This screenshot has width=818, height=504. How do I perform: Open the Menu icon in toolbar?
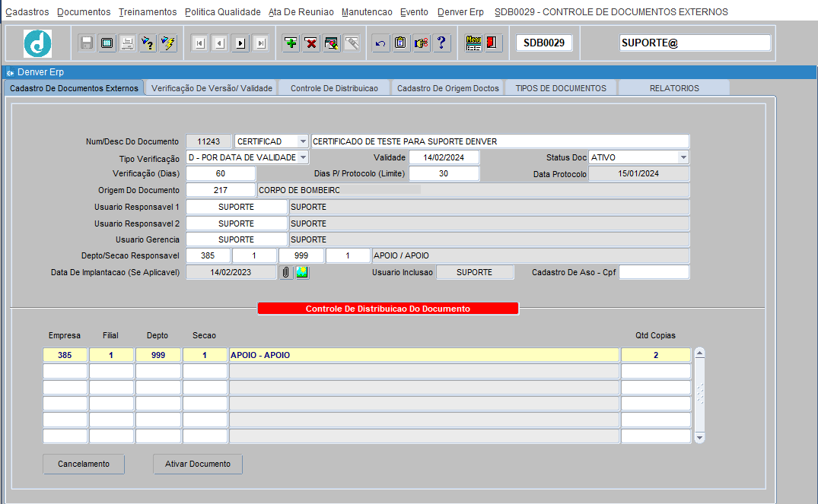pos(473,43)
